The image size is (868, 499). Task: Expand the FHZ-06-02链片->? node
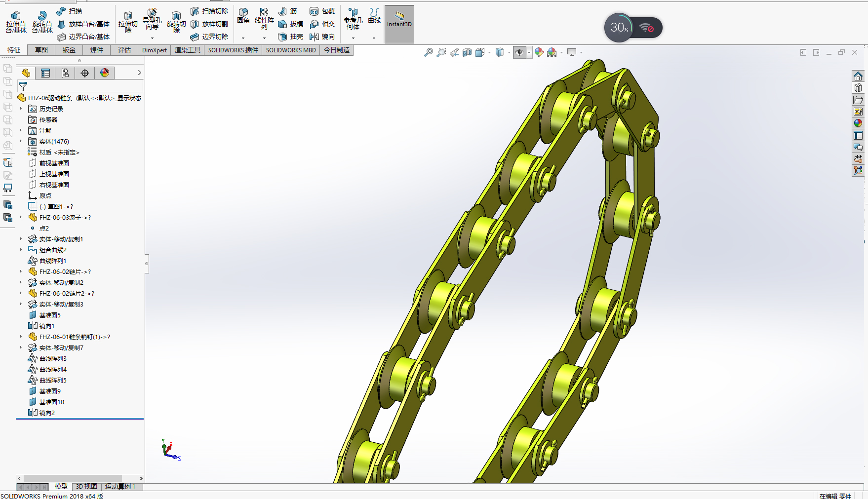click(21, 271)
